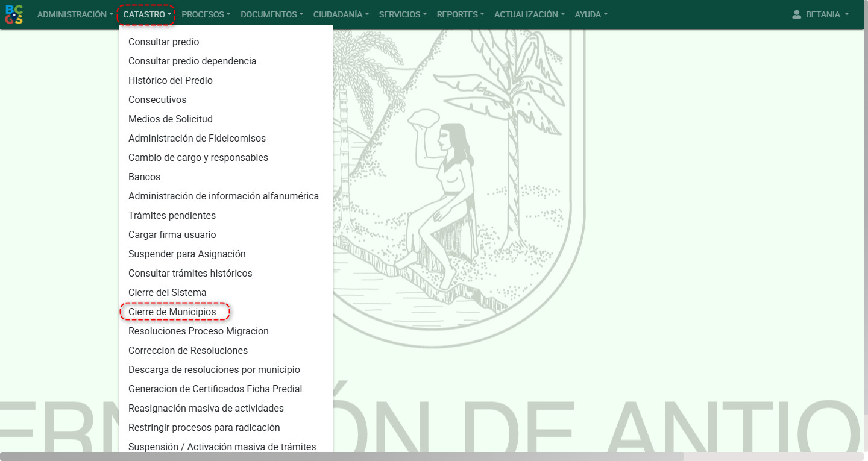Open the BETANIA user account menu
Screen dimensions: 868x461
[820, 14]
